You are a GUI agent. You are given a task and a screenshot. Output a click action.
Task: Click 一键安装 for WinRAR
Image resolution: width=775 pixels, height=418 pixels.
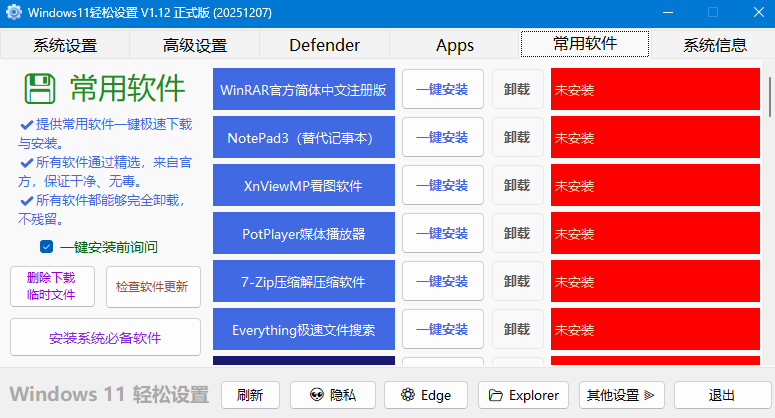click(442, 89)
